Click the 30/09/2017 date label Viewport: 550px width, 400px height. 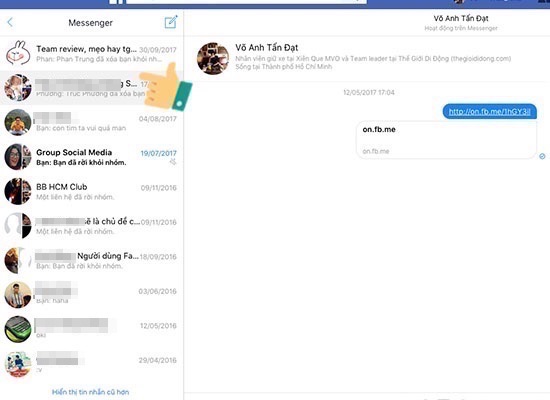[x=158, y=50]
